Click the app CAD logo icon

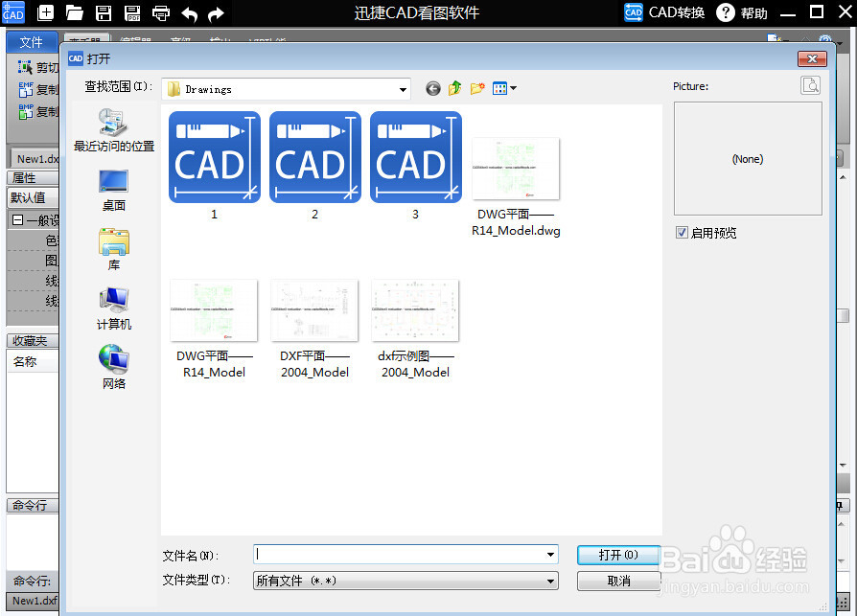point(13,12)
